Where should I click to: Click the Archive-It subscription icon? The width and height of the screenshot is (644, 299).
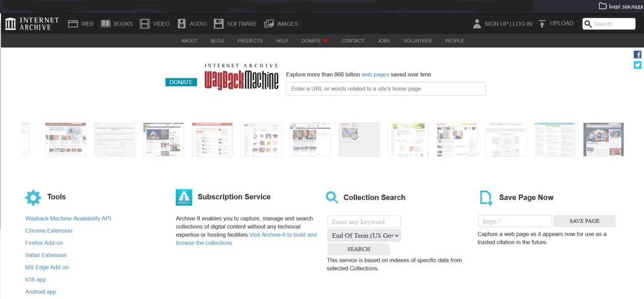pyautogui.click(x=184, y=197)
